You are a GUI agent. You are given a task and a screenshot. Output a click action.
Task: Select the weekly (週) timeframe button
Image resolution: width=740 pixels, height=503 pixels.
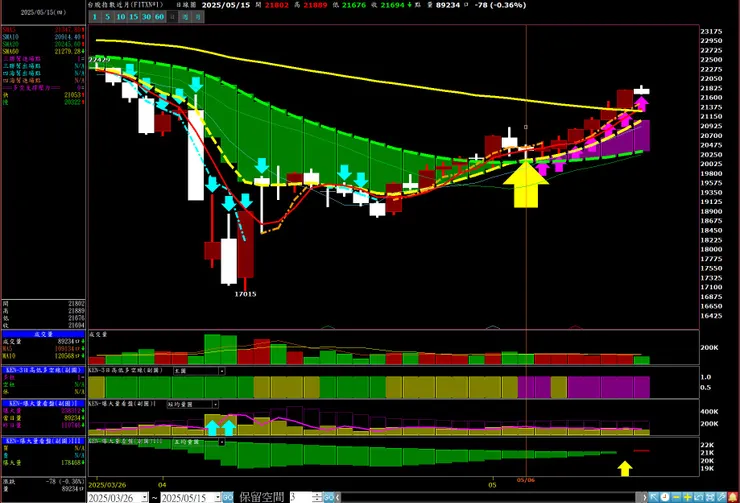point(185,17)
